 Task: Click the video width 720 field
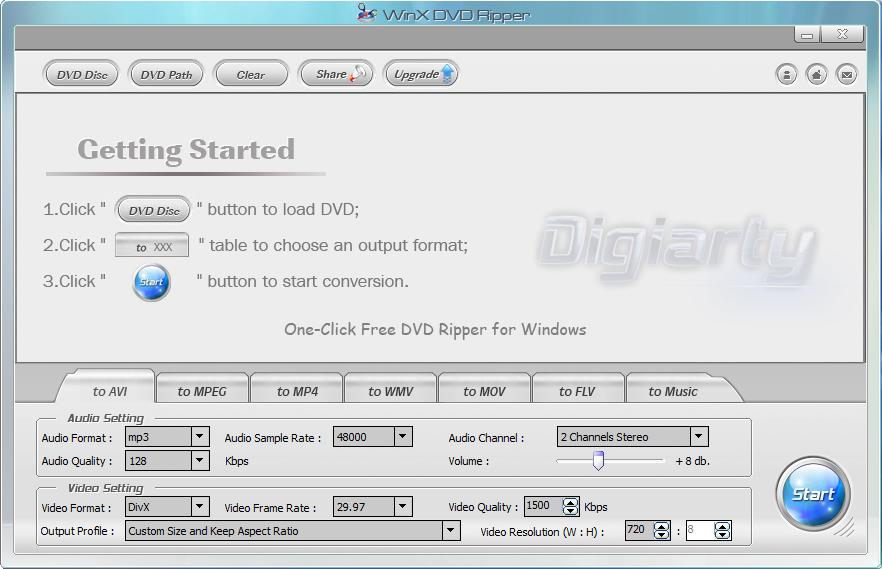point(640,530)
